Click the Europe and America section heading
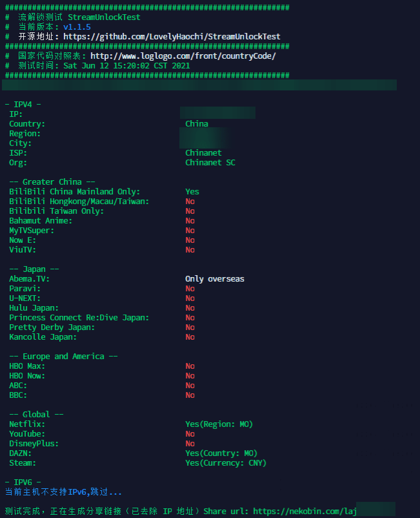The height and width of the screenshot is (518, 420). (x=63, y=357)
